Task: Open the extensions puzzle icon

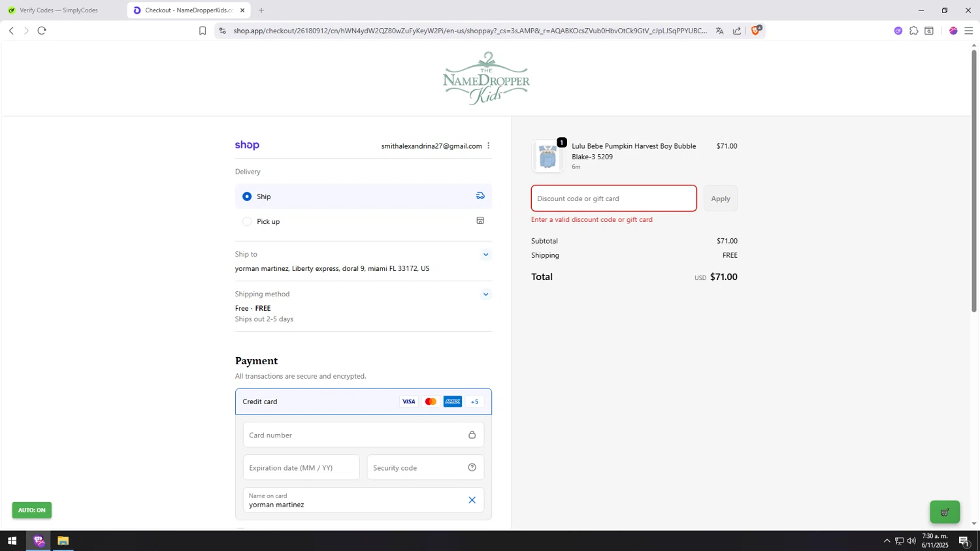Action: pos(913,31)
